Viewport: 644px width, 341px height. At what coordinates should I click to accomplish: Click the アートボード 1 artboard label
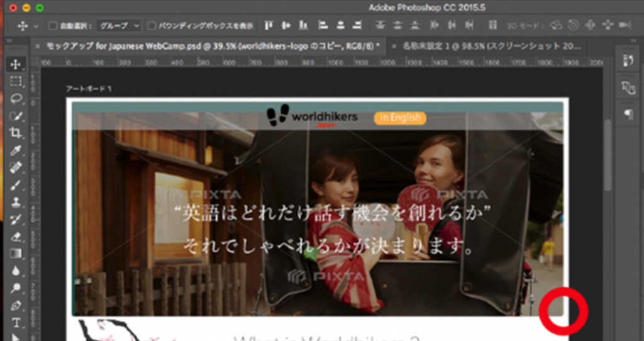pyautogui.click(x=89, y=89)
